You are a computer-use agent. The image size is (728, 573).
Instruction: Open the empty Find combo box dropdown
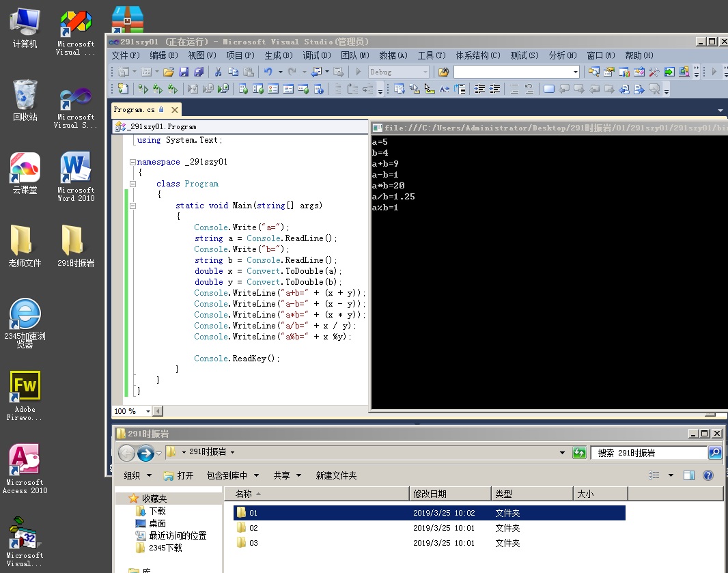576,72
